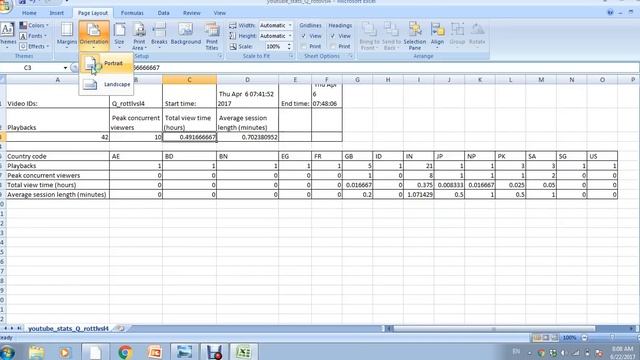Click the zoom out minus button

tap(585, 338)
